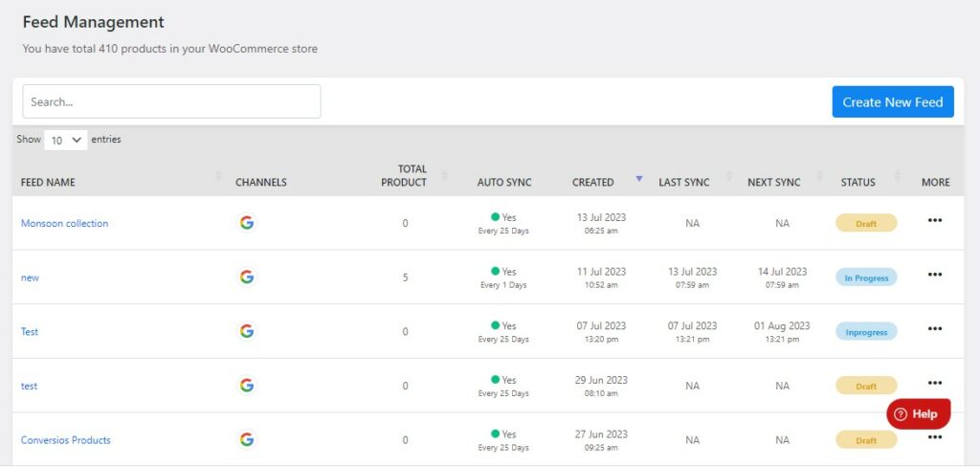The height and width of the screenshot is (467, 980).
Task: Click green auto sync indicator for 'new' feed
Action: point(495,272)
